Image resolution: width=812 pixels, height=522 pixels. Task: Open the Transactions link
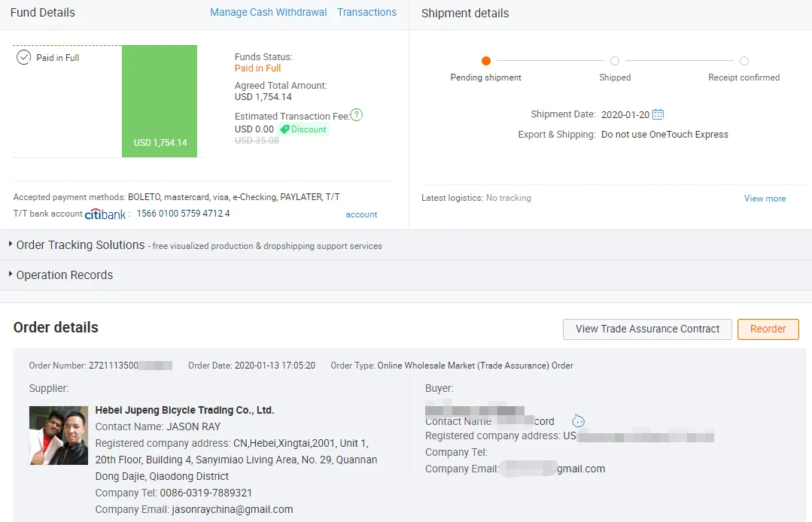[366, 12]
